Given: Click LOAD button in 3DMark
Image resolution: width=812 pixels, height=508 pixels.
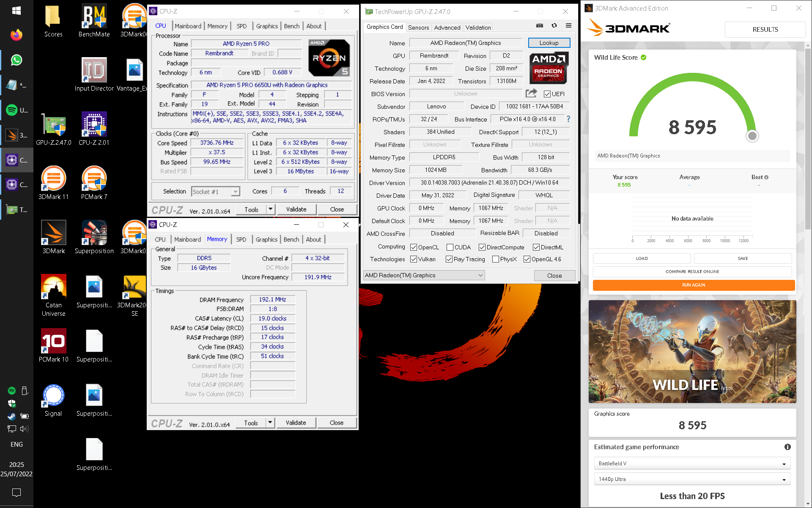Looking at the screenshot, I should click(x=642, y=258).
